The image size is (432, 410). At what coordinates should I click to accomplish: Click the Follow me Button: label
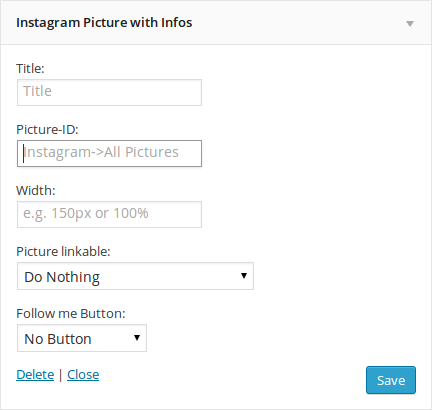click(x=71, y=313)
